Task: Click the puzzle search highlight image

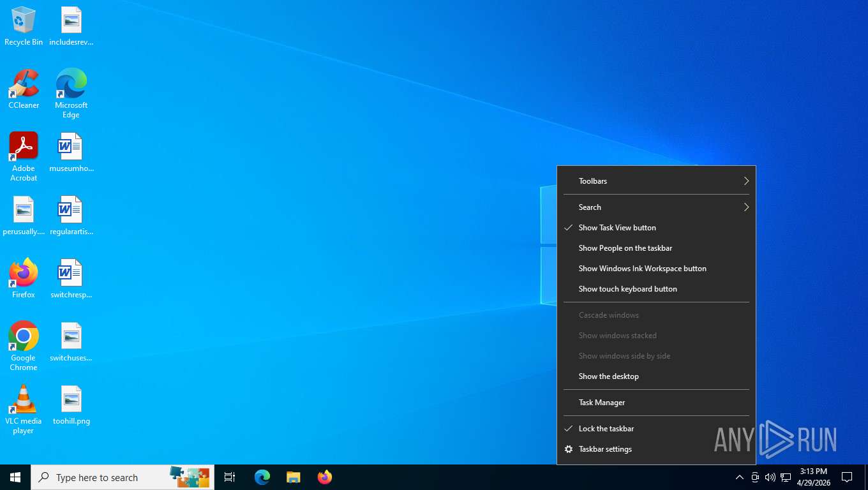Action: [x=190, y=476]
